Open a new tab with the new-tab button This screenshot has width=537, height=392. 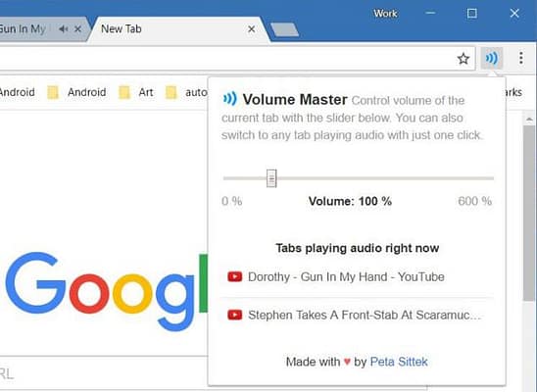[284, 29]
